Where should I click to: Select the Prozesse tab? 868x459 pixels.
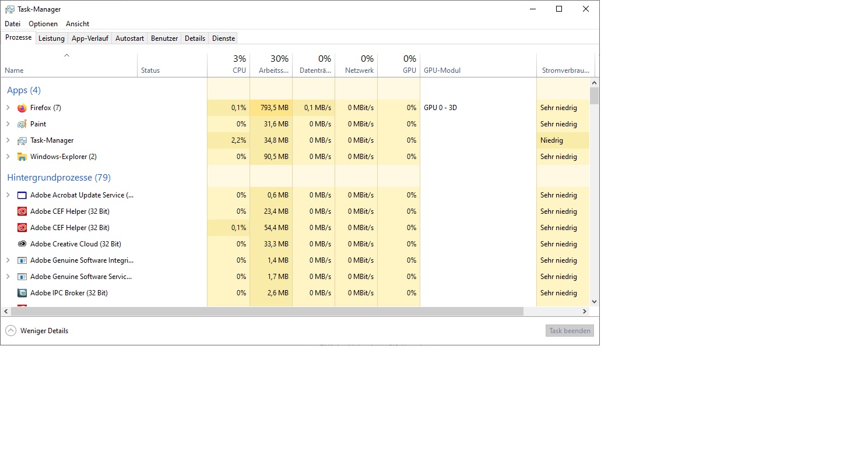pos(18,37)
